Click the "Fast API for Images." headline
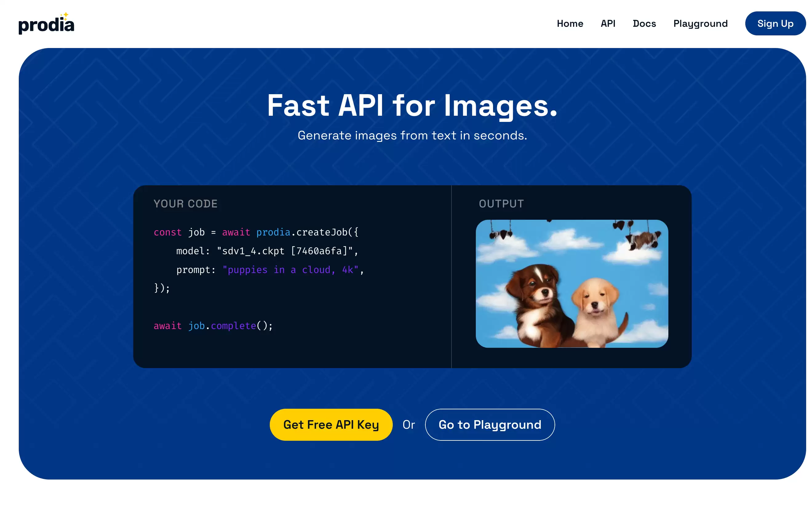This screenshot has height=506, width=812. pos(412,105)
